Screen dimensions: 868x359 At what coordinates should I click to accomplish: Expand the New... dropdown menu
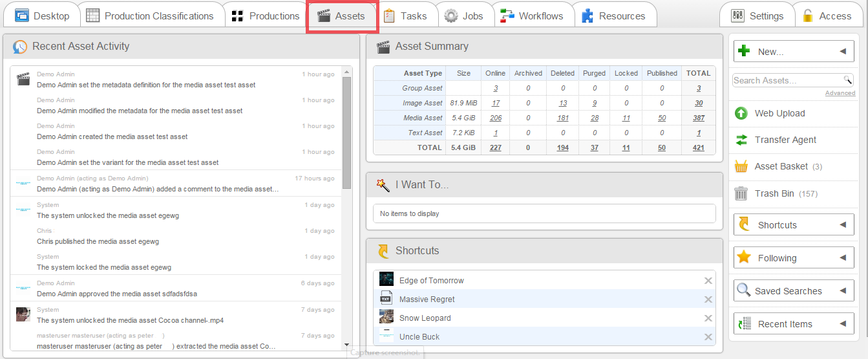pyautogui.click(x=842, y=52)
